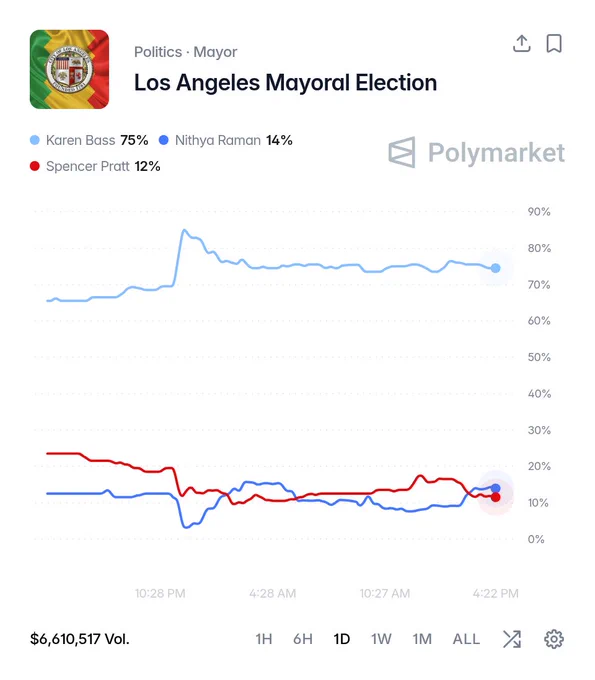
Task: Click Spencer Pratt red endpoint dot
Action: tap(495, 497)
